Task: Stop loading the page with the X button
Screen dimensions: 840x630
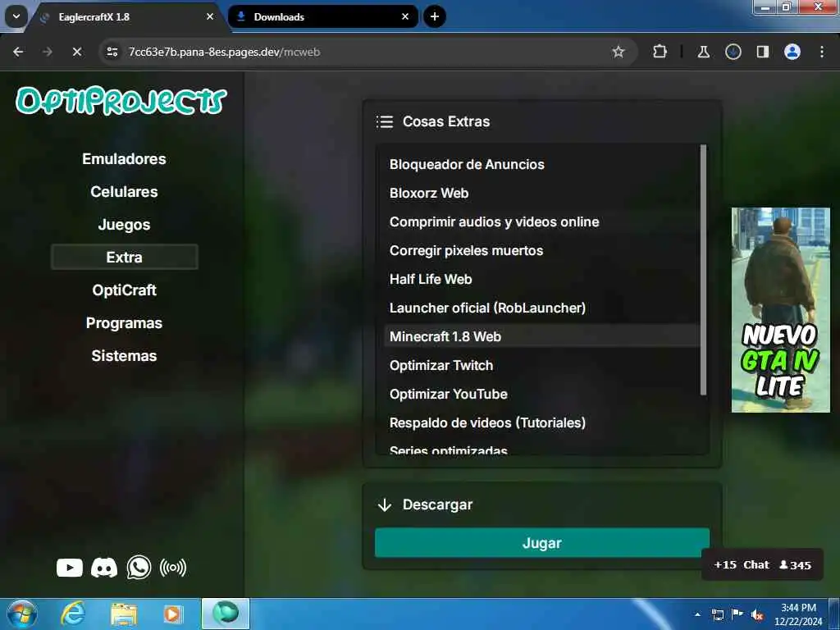Action: click(x=77, y=52)
